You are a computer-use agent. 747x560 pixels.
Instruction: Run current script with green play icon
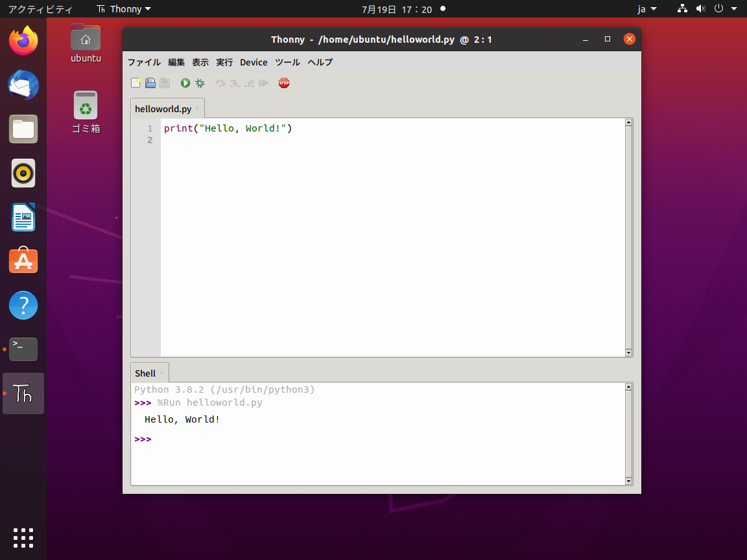(185, 83)
